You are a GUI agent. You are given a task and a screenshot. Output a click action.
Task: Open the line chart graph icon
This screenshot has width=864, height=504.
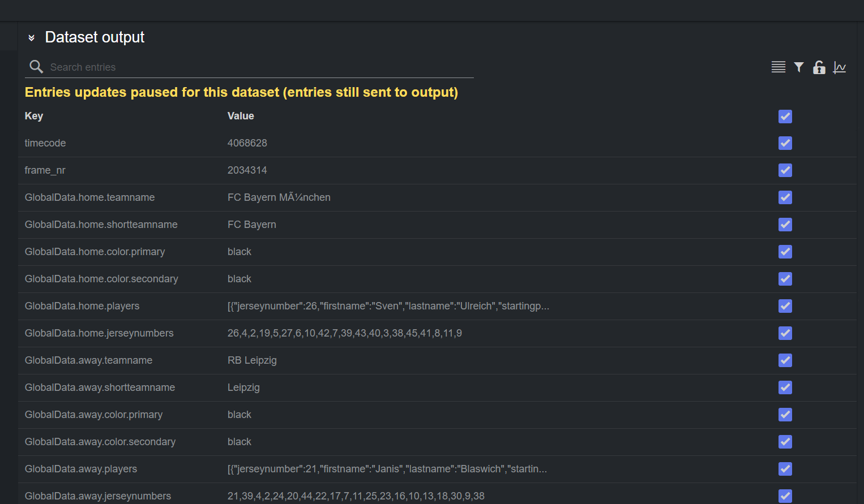tap(840, 67)
